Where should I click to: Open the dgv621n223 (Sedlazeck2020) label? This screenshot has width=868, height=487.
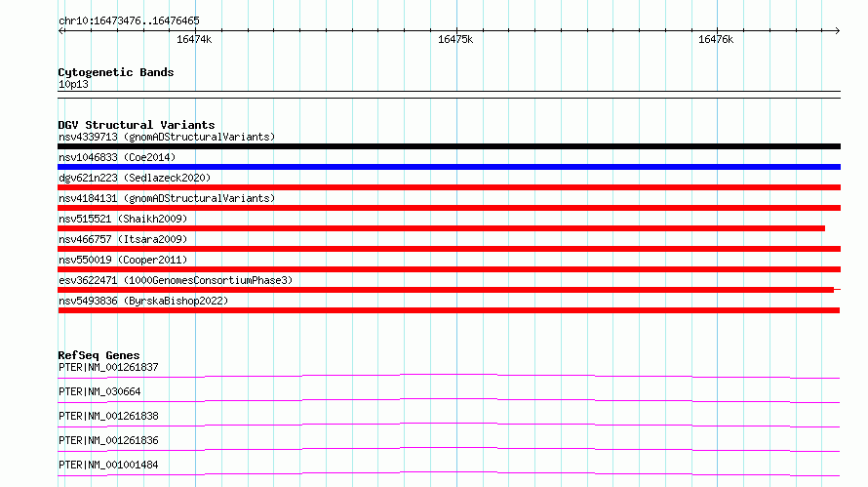[x=135, y=178]
